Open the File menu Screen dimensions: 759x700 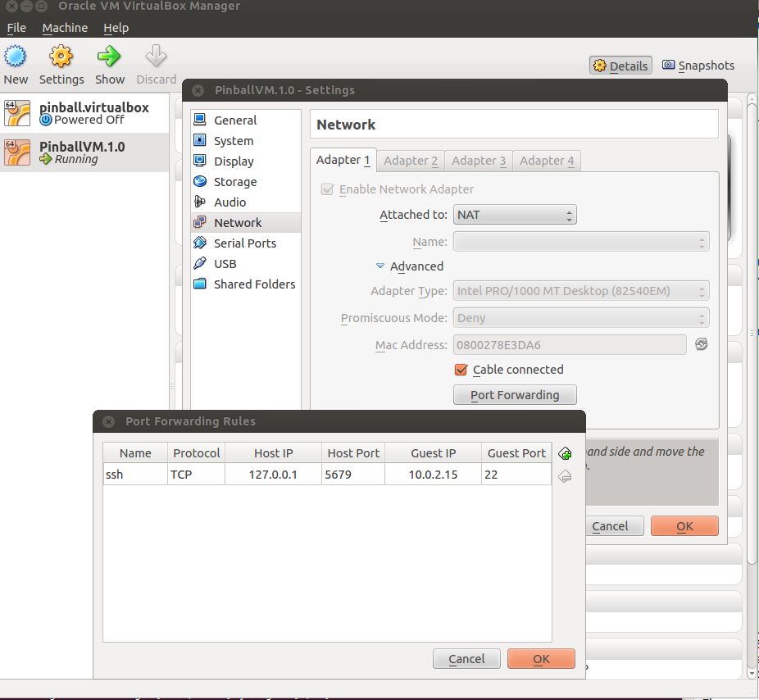click(16, 28)
